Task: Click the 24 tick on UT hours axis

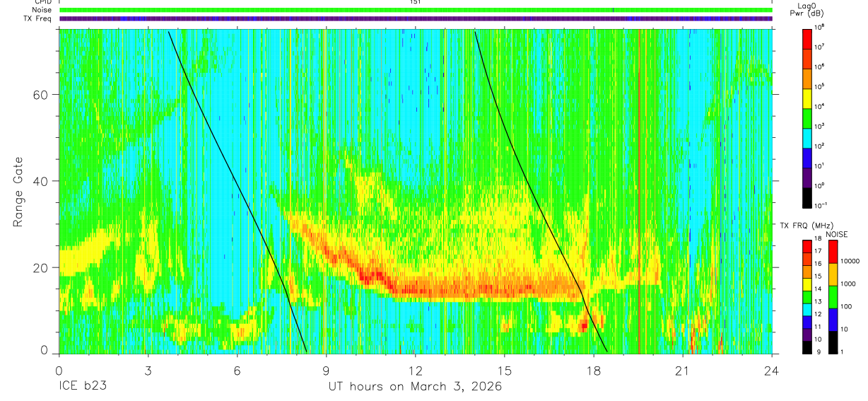Action: point(772,371)
